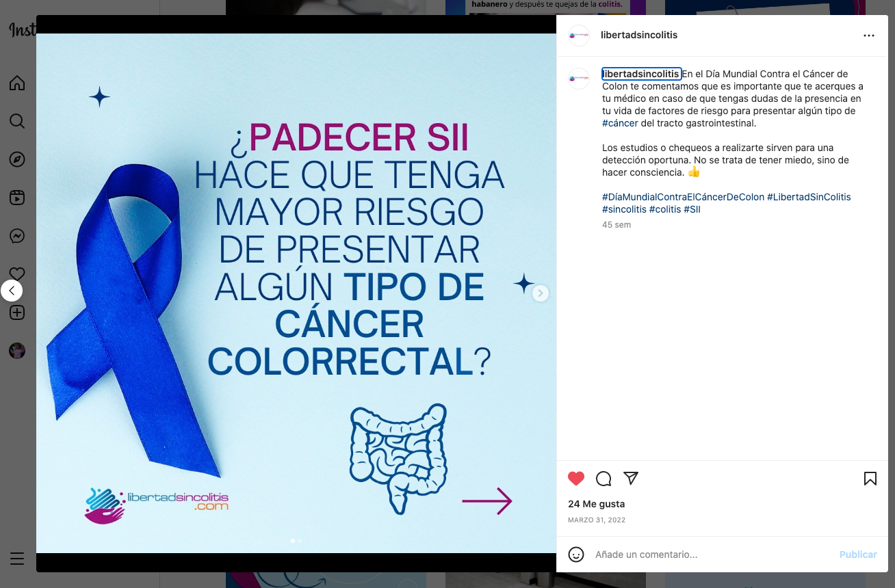Open the hamburger More menu
Image resolution: width=895 pixels, height=588 pixels.
[17, 559]
